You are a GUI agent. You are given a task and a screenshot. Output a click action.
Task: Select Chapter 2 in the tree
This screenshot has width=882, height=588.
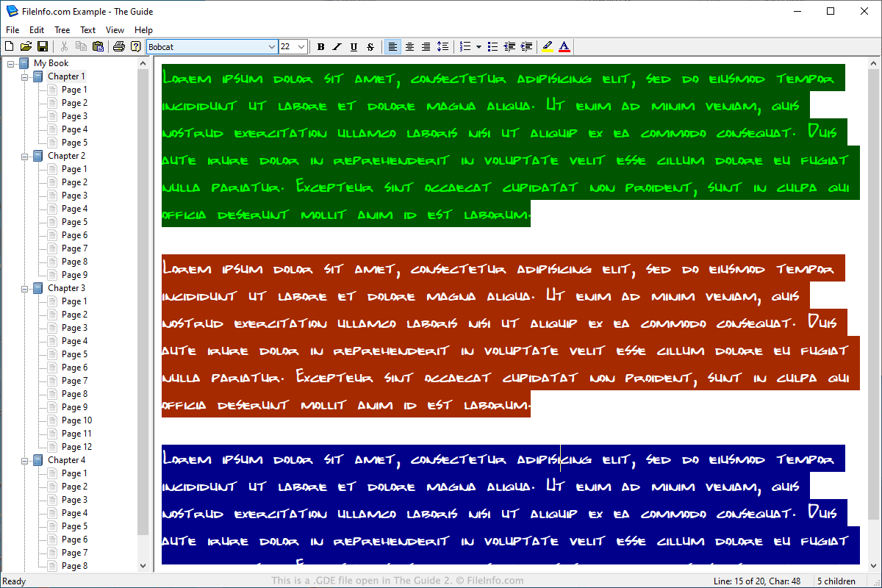67,156
